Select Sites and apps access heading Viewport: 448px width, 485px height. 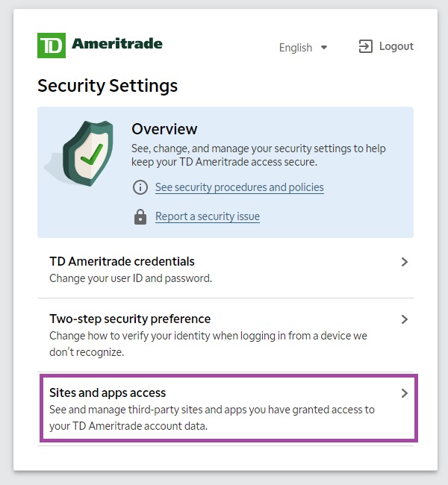click(x=108, y=392)
